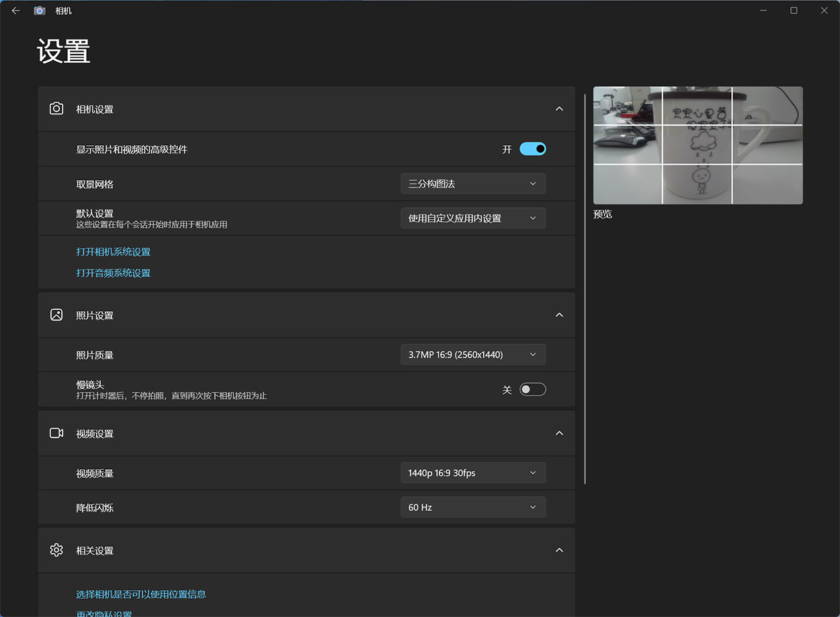The height and width of the screenshot is (617, 840).
Task: Click the picture icon beside 照片设置
Action: pyautogui.click(x=56, y=315)
